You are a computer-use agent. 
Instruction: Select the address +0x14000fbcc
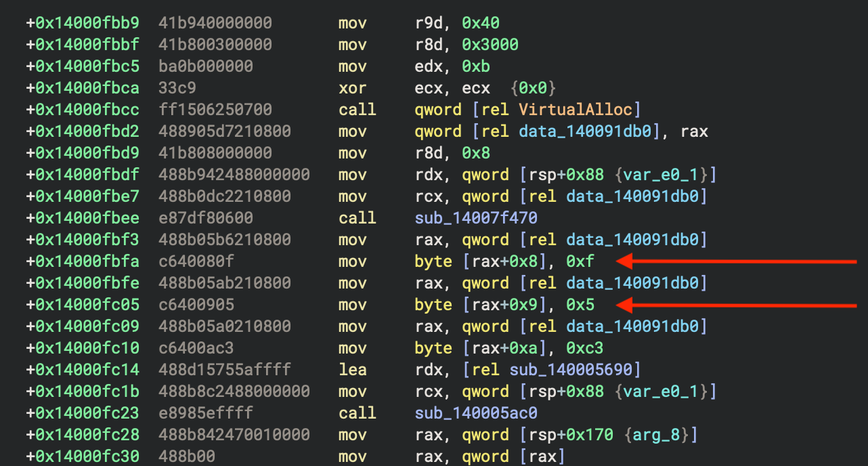click(83, 110)
